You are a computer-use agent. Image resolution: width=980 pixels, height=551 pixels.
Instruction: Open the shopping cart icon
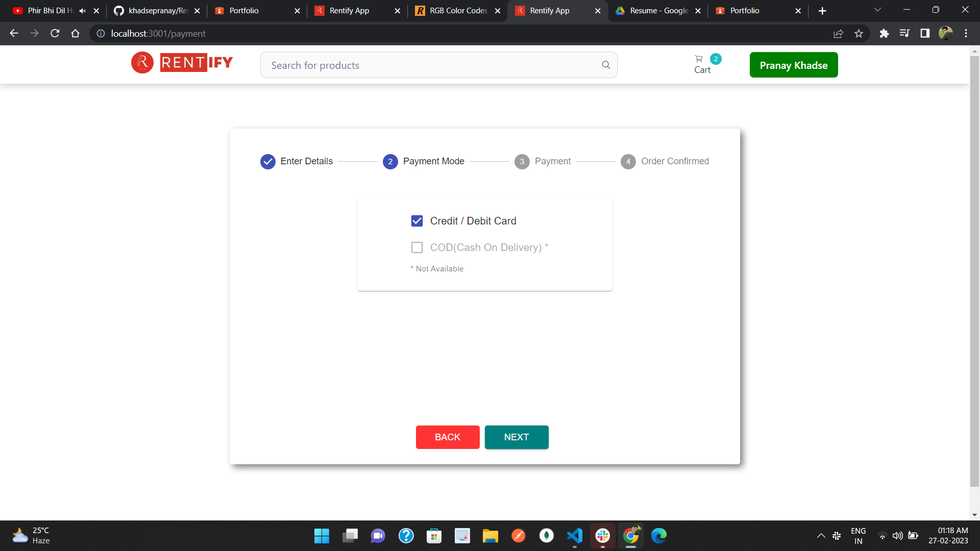tap(699, 59)
